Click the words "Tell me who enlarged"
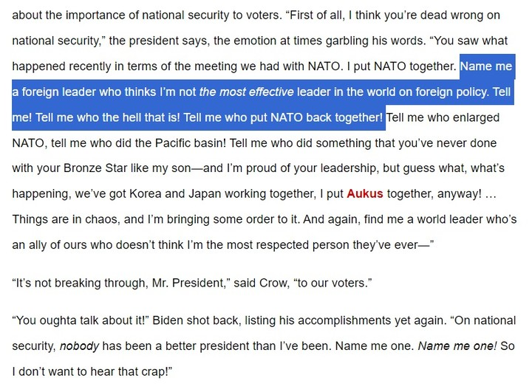The image size is (532, 392). click(x=443, y=117)
